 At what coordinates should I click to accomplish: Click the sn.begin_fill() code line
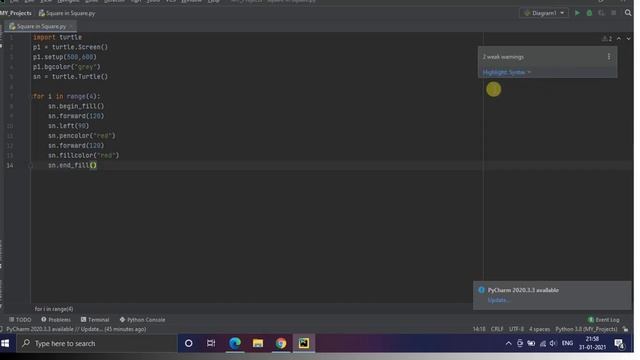tap(76, 106)
